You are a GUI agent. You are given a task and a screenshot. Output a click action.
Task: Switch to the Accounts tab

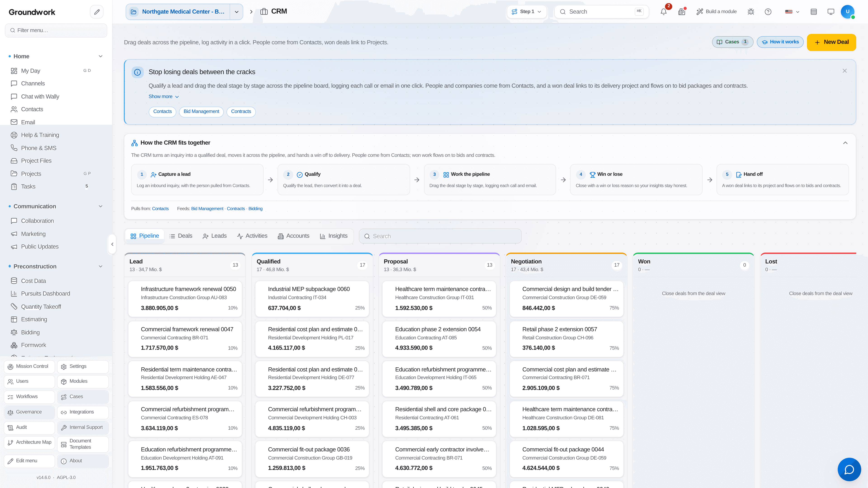(x=293, y=236)
